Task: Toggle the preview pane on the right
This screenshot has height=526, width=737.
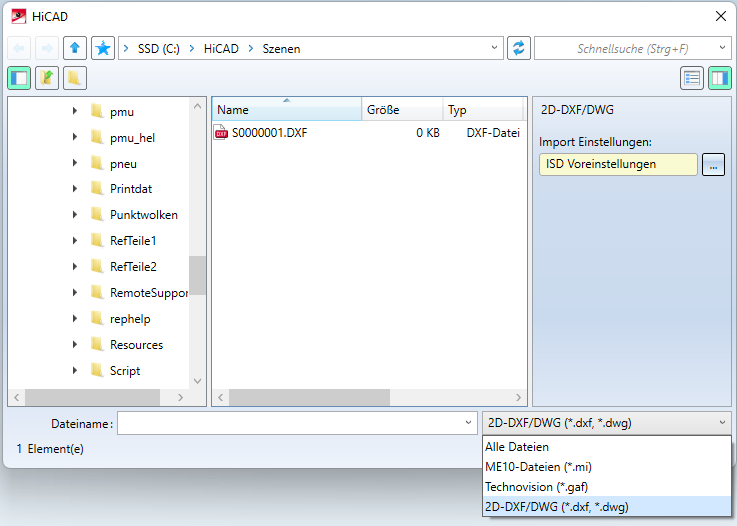Action: (x=720, y=78)
